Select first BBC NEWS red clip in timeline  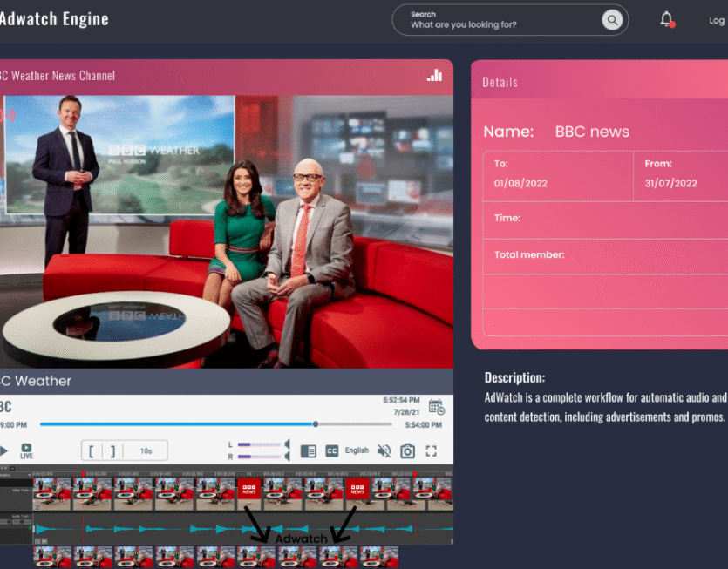[x=248, y=489]
